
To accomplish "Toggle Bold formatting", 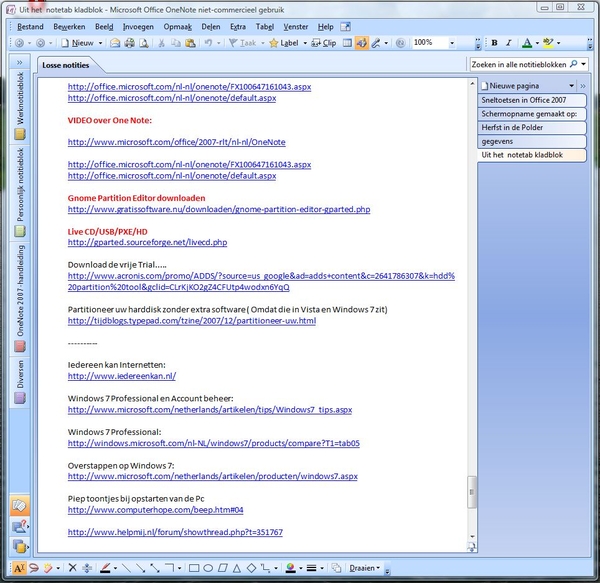I will click(494, 43).
